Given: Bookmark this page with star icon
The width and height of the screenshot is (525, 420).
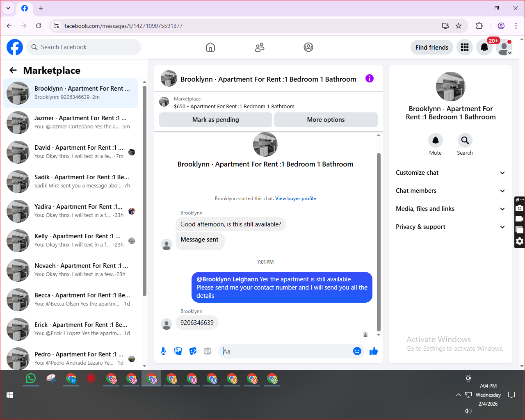Looking at the screenshot, I should click(x=459, y=26).
